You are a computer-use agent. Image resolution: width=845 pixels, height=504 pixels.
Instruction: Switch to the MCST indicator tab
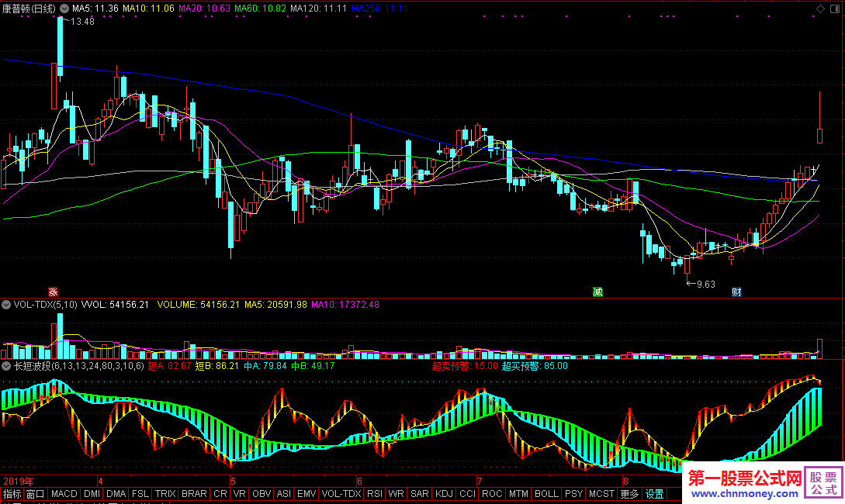click(x=601, y=494)
